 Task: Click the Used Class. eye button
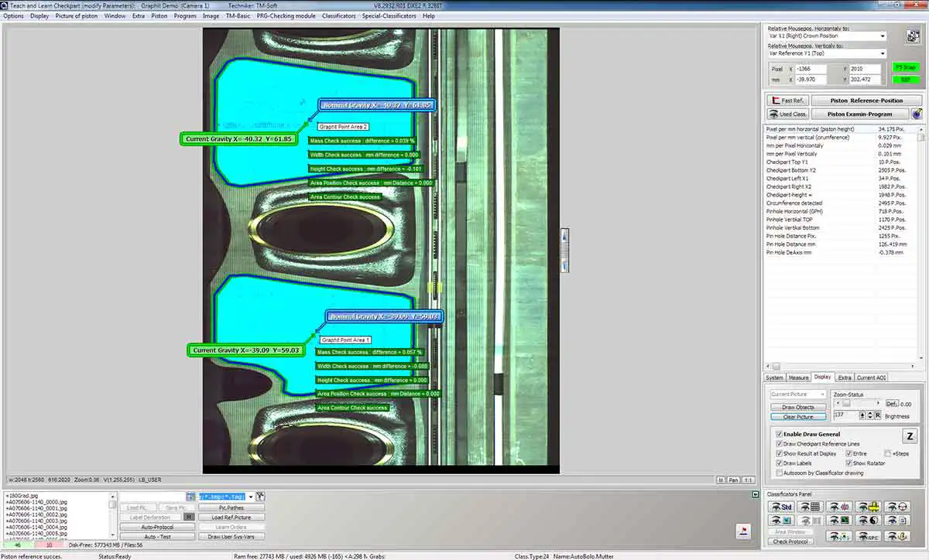coord(787,114)
